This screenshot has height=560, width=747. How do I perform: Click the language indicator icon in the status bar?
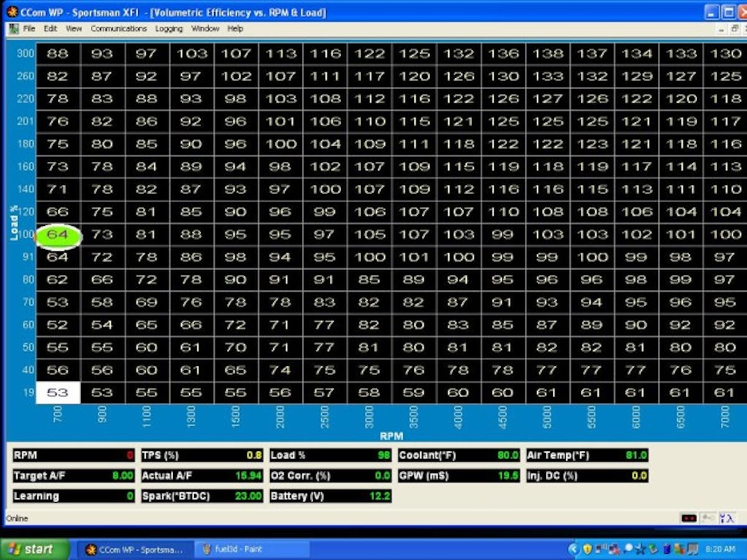[x=727, y=518]
